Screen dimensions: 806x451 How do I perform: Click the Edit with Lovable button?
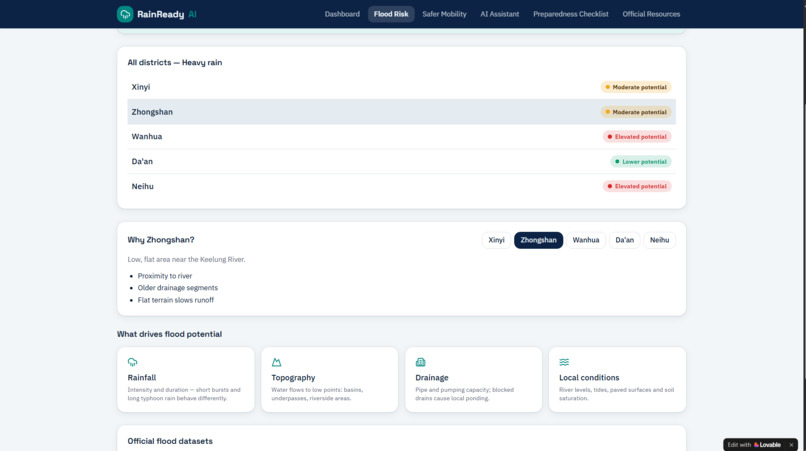754,445
